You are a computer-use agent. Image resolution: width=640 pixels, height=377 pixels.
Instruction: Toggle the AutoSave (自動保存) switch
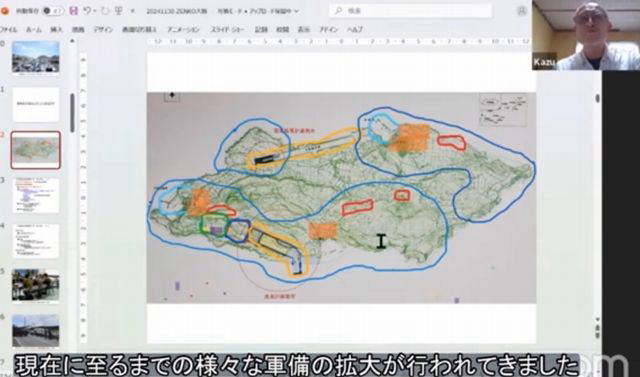click(x=53, y=11)
